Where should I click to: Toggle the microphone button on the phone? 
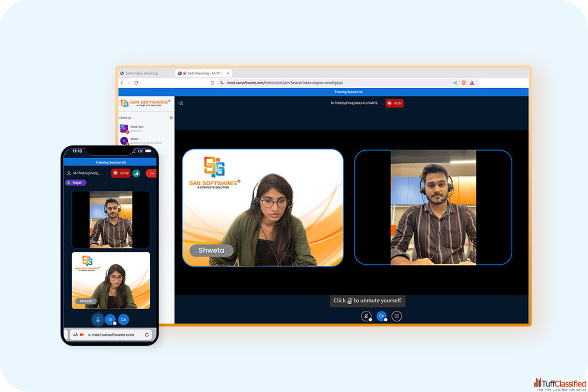pyautogui.click(x=97, y=319)
